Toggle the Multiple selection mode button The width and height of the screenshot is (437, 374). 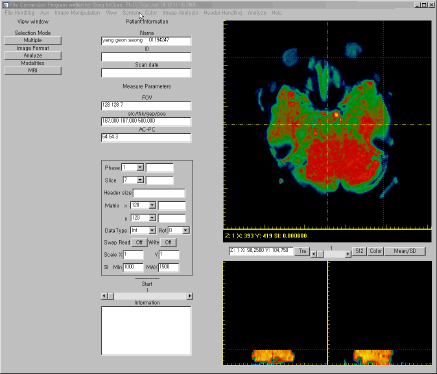tap(33, 40)
